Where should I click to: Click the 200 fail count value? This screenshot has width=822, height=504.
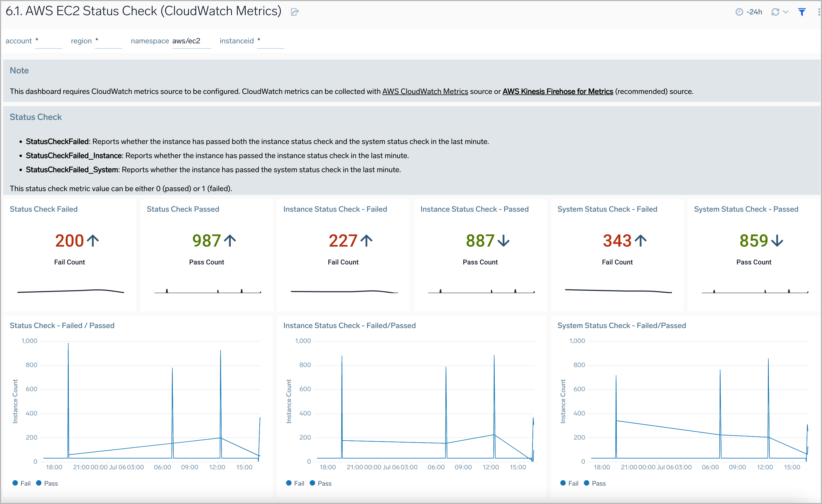pos(69,241)
